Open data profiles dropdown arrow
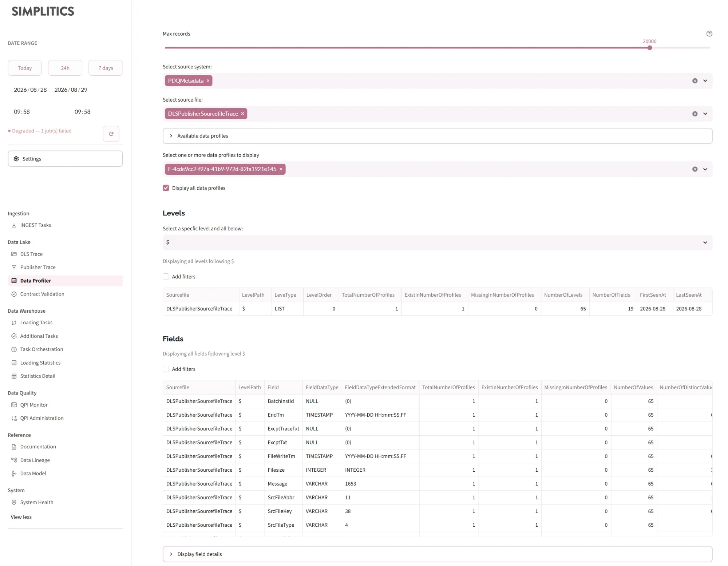Screen dimensions: 728x566 tap(705, 169)
